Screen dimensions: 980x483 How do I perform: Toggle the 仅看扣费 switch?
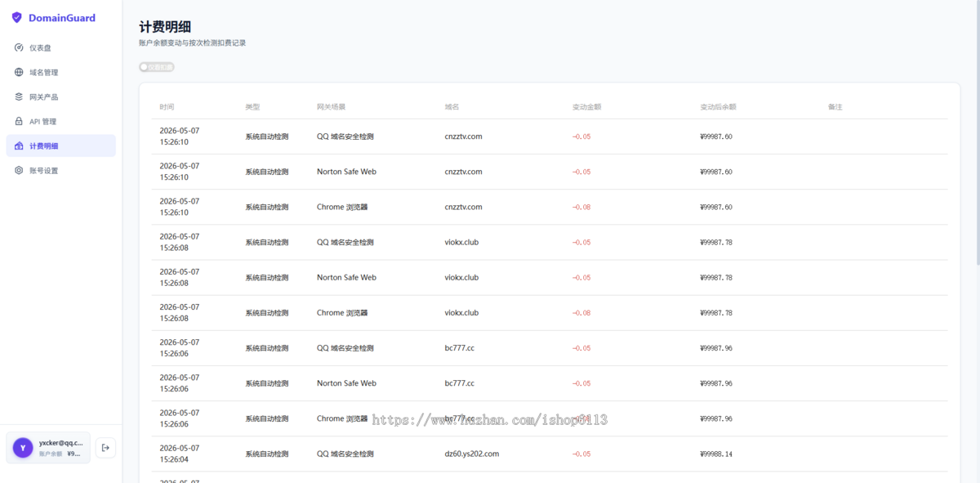[x=156, y=67]
